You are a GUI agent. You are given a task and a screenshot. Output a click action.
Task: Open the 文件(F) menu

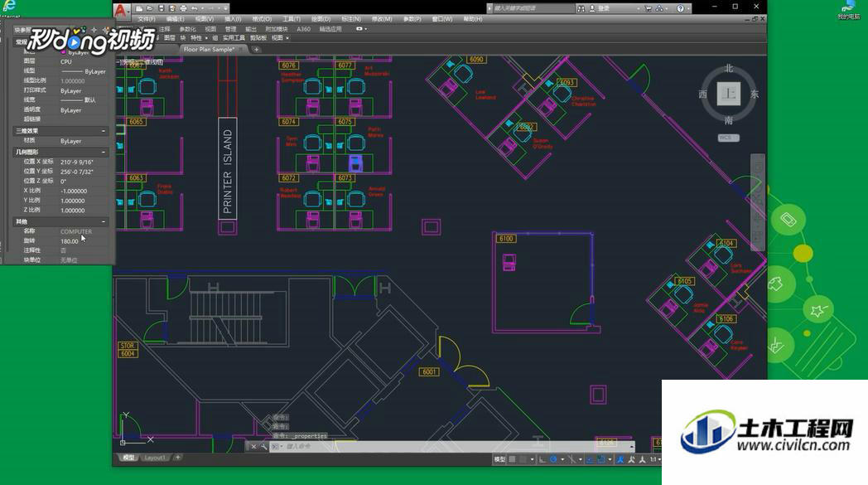pyautogui.click(x=147, y=19)
